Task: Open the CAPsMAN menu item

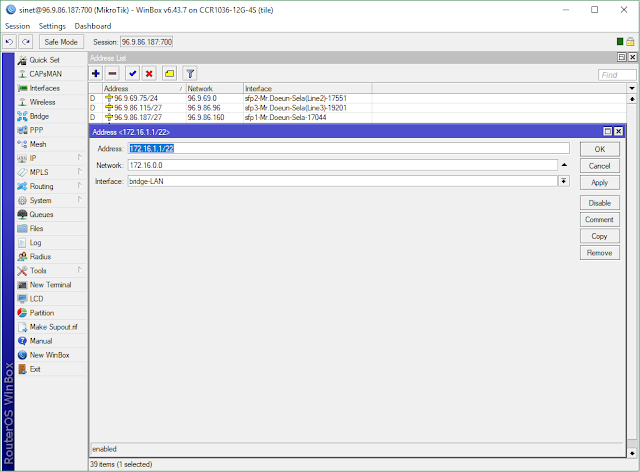Action: tap(51, 74)
